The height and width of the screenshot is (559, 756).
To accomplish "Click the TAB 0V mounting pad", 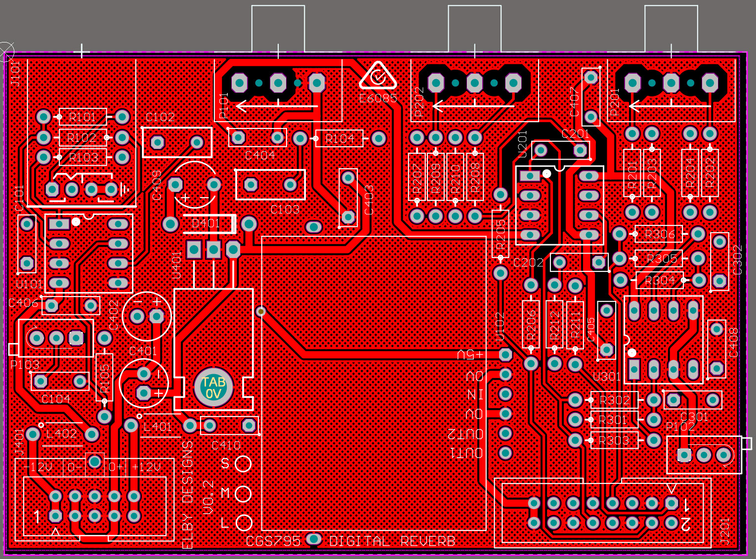I will point(213,387).
